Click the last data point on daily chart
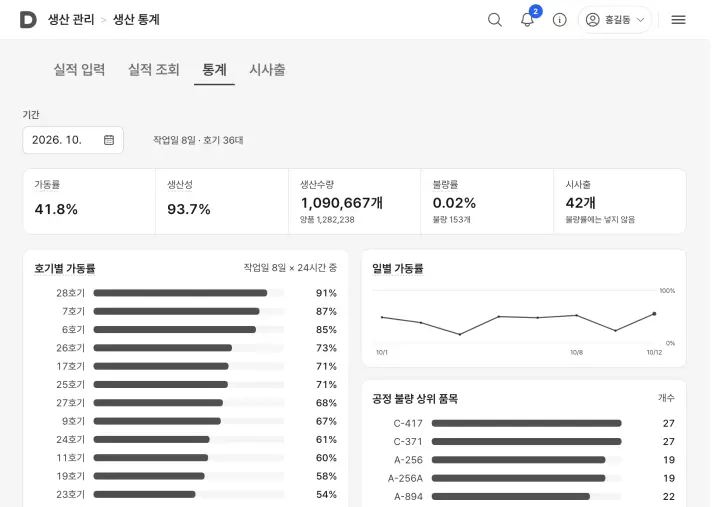720x507 pixels. point(654,314)
